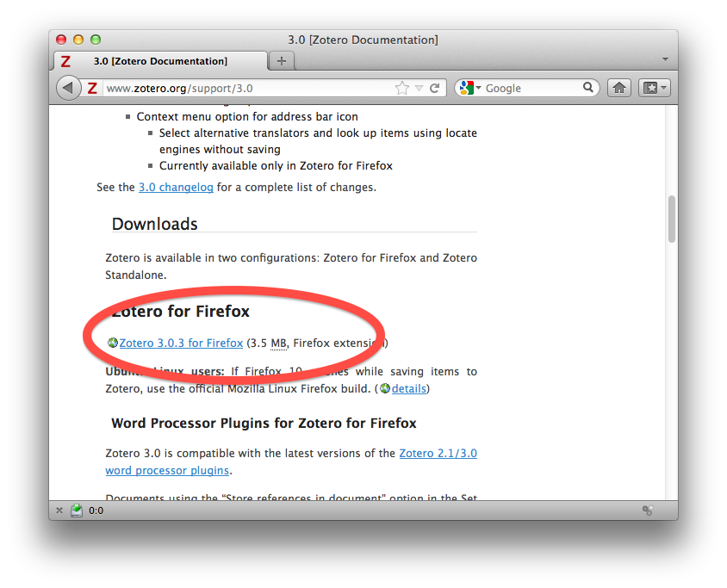Open the list all tabs dropdown arrow
Screen dimensions: 727x588
(x=665, y=59)
